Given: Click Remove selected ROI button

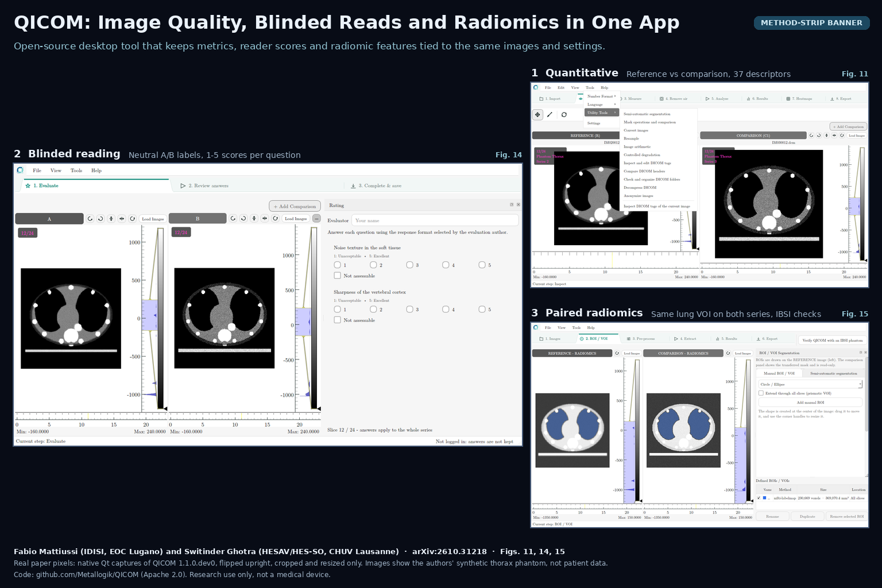Looking at the screenshot, I should click(x=846, y=516).
